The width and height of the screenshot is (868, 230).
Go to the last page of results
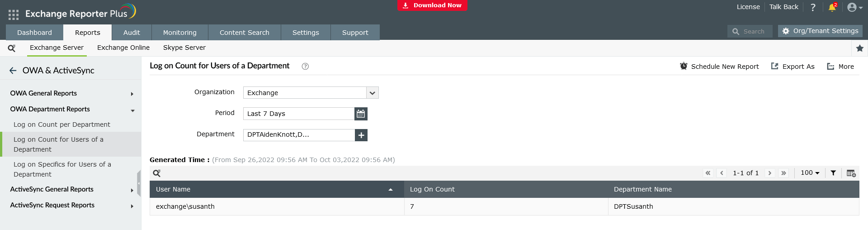pyautogui.click(x=784, y=173)
